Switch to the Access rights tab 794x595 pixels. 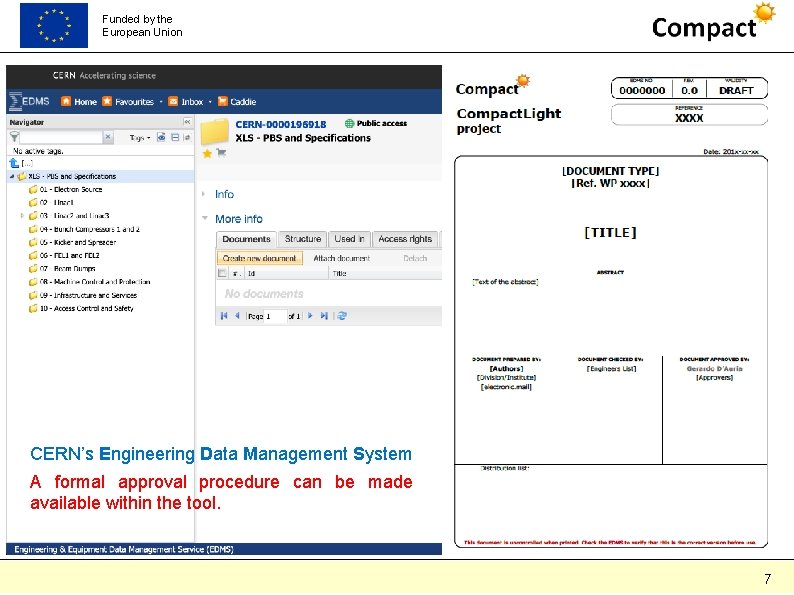[x=405, y=239]
